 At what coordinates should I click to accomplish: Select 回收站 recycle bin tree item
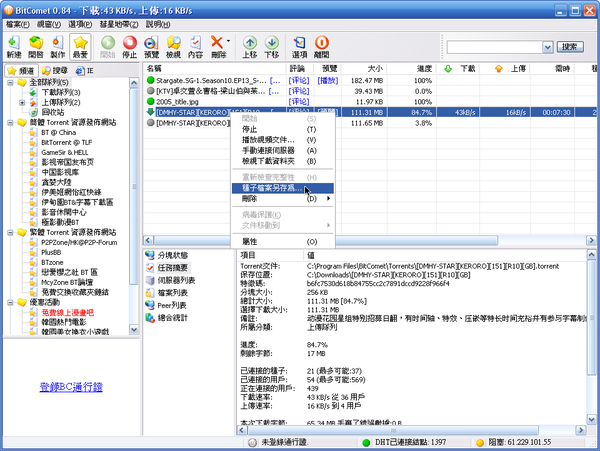(53, 112)
